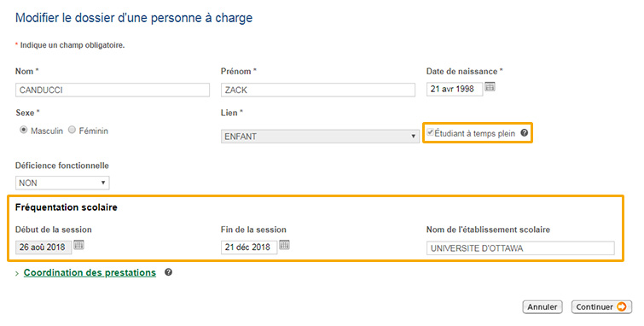Click the Date de naissance field
This screenshot has height=326, width=644.
point(455,90)
